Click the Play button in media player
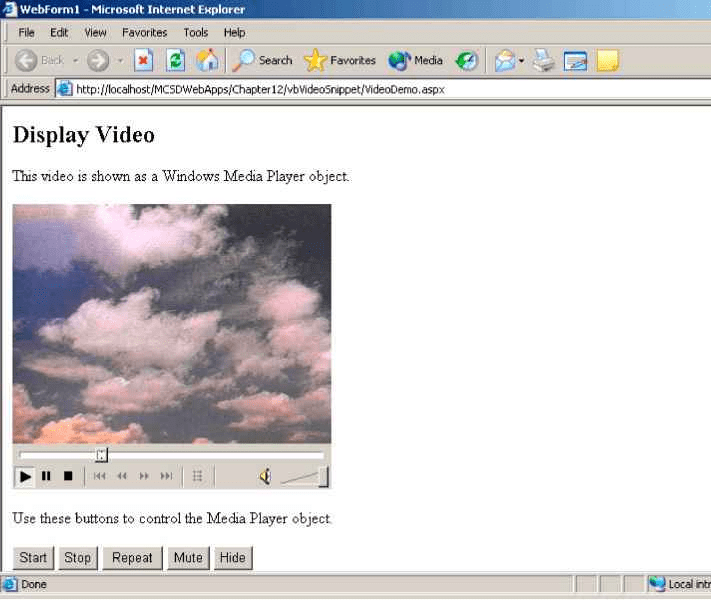This screenshot has height=600, width=711. (x=25, y=476)
